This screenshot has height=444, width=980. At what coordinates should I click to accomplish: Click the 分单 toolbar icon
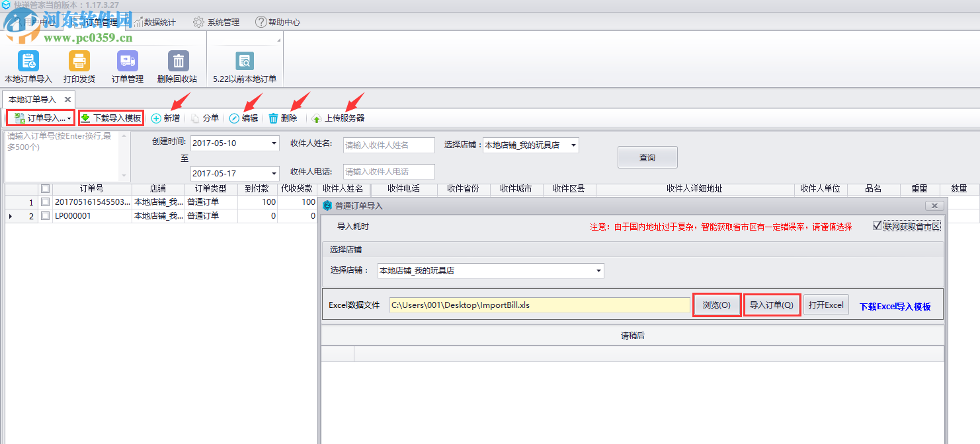tap(196, 118)
